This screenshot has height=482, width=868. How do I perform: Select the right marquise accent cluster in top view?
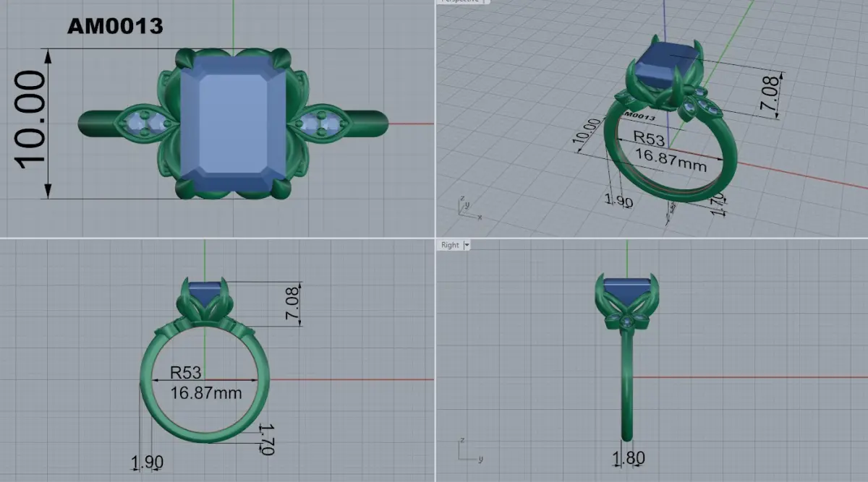320,123
